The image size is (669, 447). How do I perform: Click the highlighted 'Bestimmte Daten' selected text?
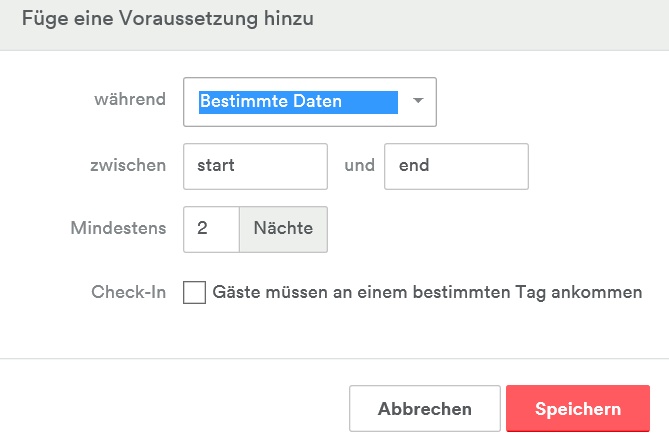(271, 102)
